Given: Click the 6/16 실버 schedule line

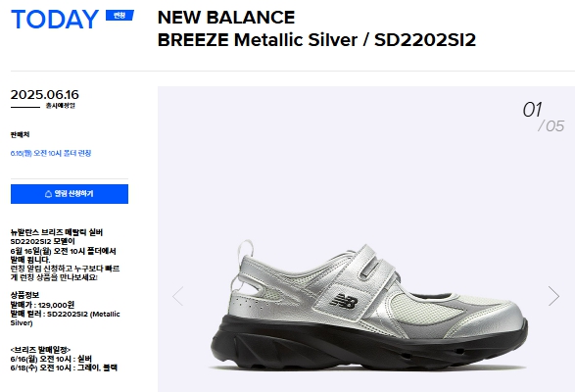Looking at the screenshot, I should point(51,359).
